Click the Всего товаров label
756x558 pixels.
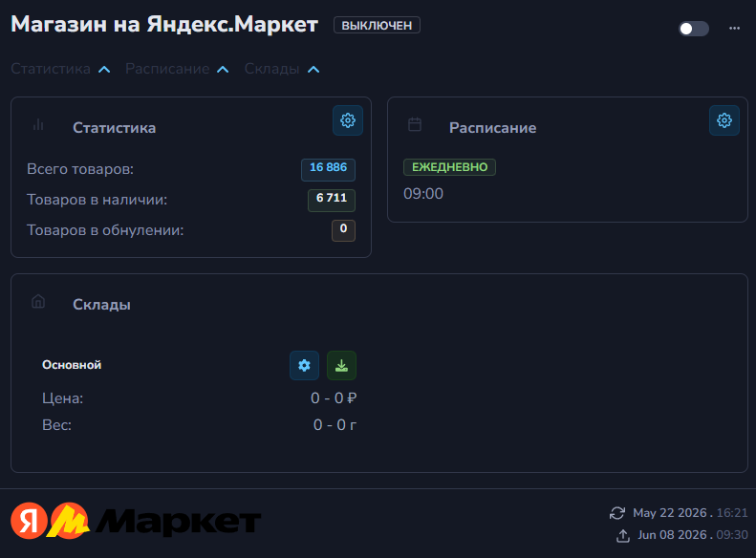pos(80,169)
